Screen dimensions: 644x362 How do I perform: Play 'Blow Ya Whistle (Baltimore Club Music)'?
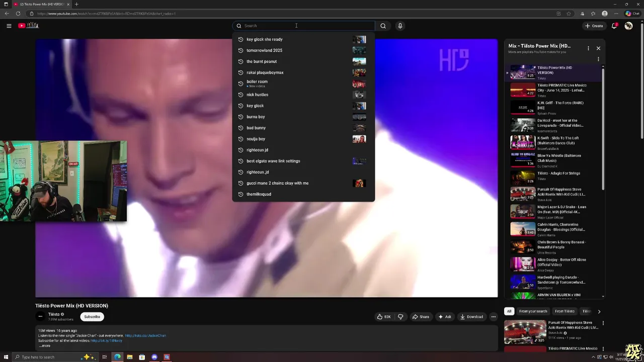(553, 160)
